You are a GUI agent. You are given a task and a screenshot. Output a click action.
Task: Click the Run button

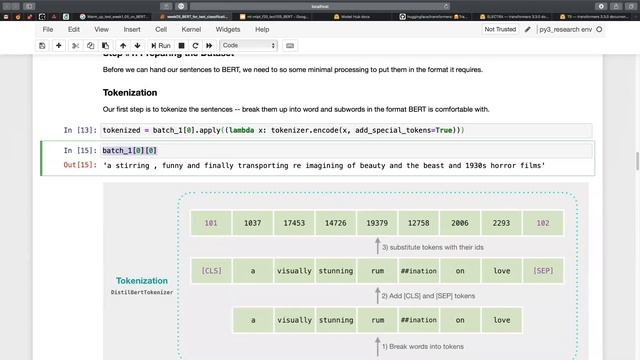161,46
